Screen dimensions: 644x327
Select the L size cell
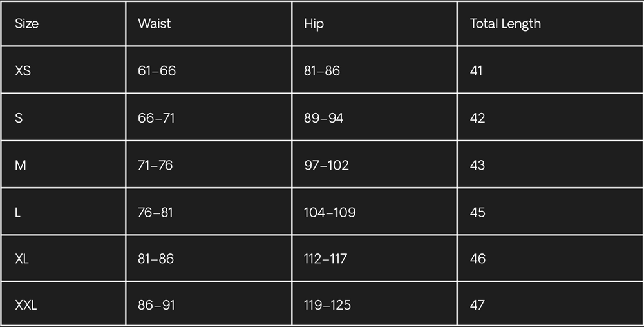(x=18, y=212)
